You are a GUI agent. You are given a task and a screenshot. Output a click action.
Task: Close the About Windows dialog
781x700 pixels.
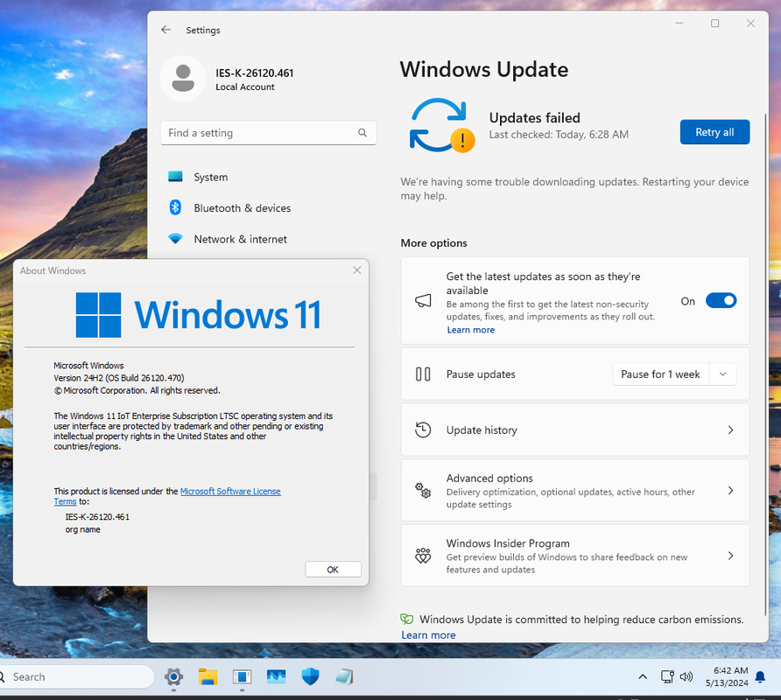pos(356,269)
